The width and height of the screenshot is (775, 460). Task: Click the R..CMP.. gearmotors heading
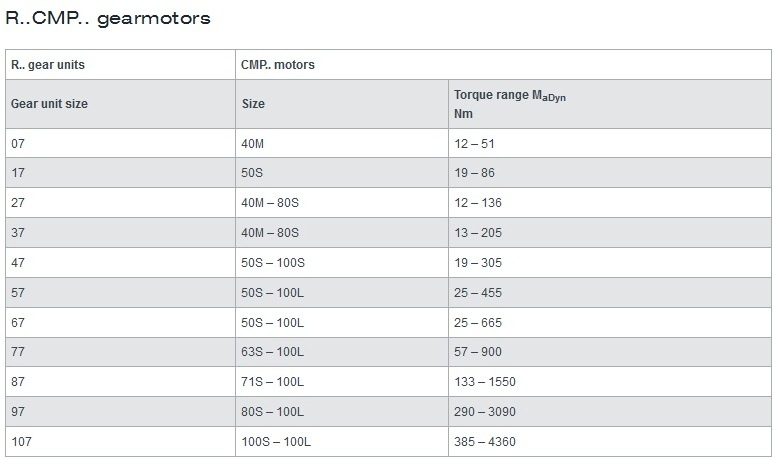coord(108,18)
